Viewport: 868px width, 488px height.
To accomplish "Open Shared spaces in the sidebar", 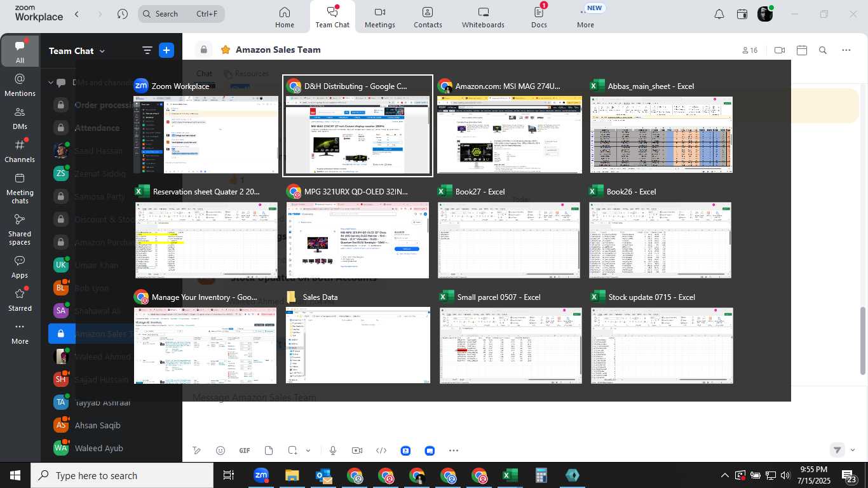I will point(20,229).
